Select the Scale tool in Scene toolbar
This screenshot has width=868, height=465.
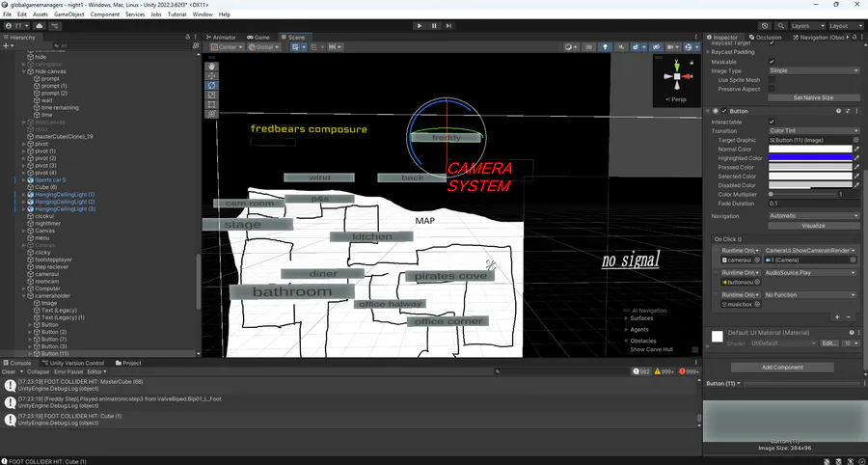(211, 95)
